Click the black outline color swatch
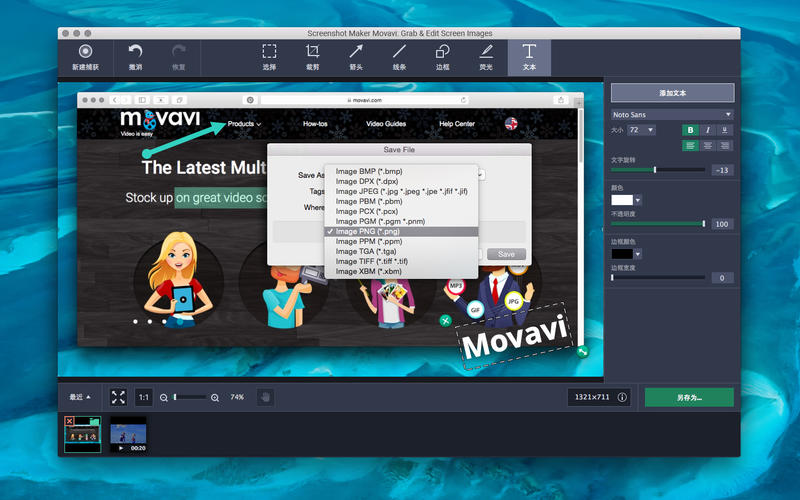The width and height of the screenshot is (800, 500). (x=622, y=254)
